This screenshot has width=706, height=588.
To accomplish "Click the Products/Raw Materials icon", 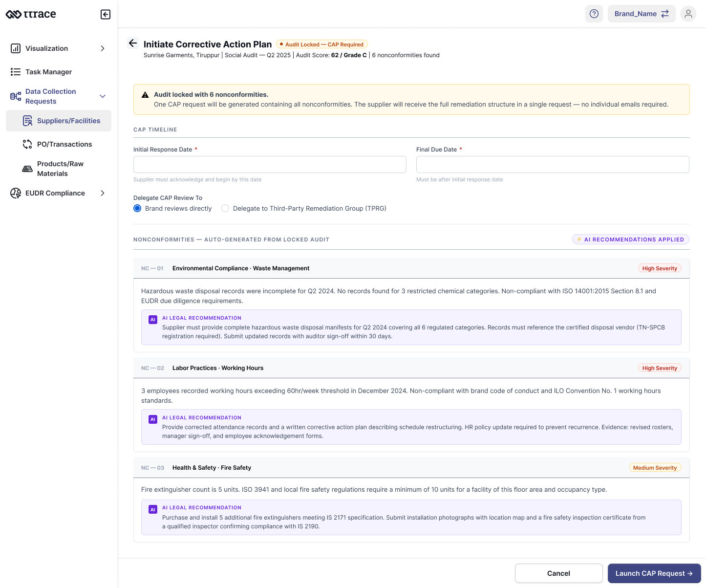I will pos(27,169).
